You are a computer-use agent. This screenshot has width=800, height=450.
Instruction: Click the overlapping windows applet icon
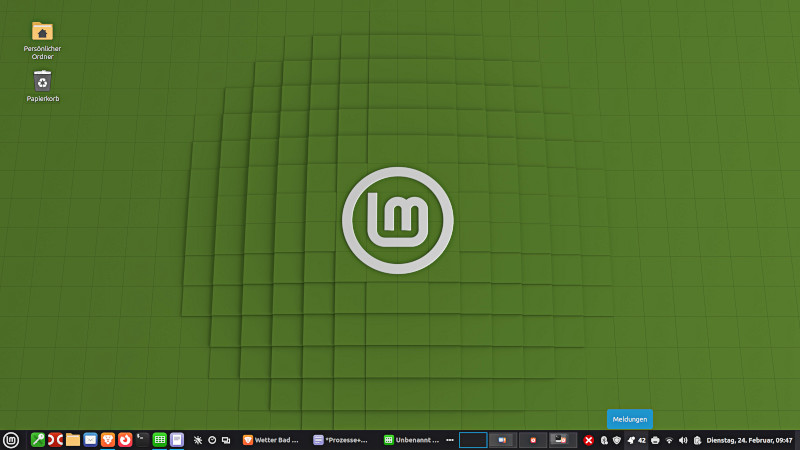[x=226, y=440]
